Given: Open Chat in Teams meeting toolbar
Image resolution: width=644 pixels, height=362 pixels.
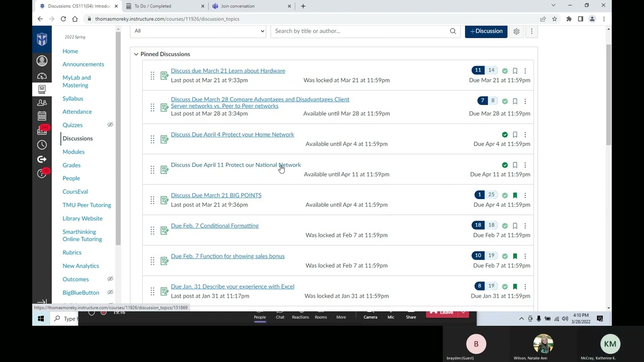Looking at the screenshot, I should (x=280, y=315).
